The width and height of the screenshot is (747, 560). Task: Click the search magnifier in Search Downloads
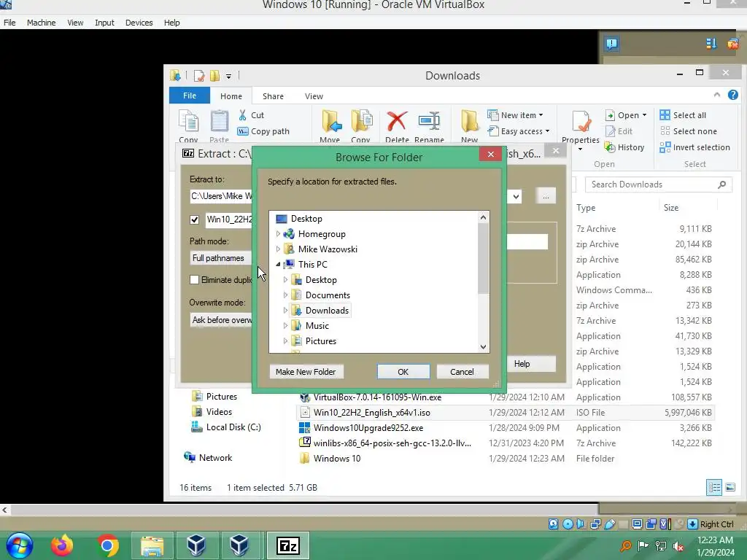tap(721, 184)
